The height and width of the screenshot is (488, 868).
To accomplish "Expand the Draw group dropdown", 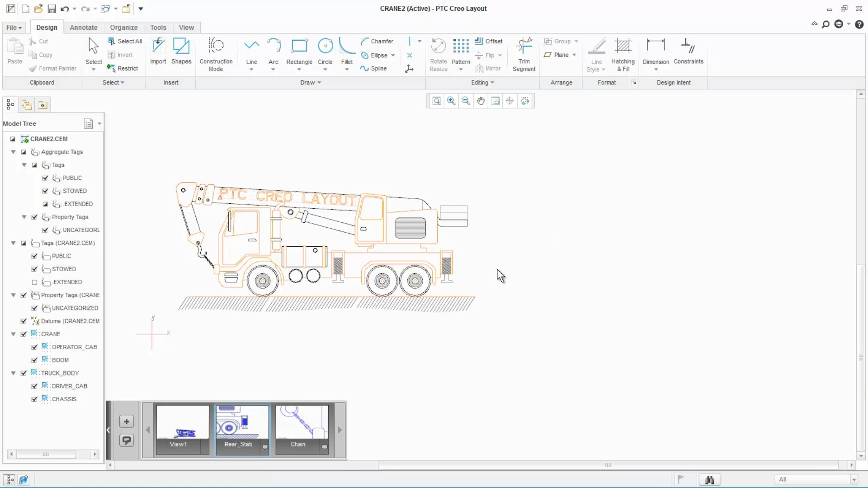I will click(x=311, y=82).
